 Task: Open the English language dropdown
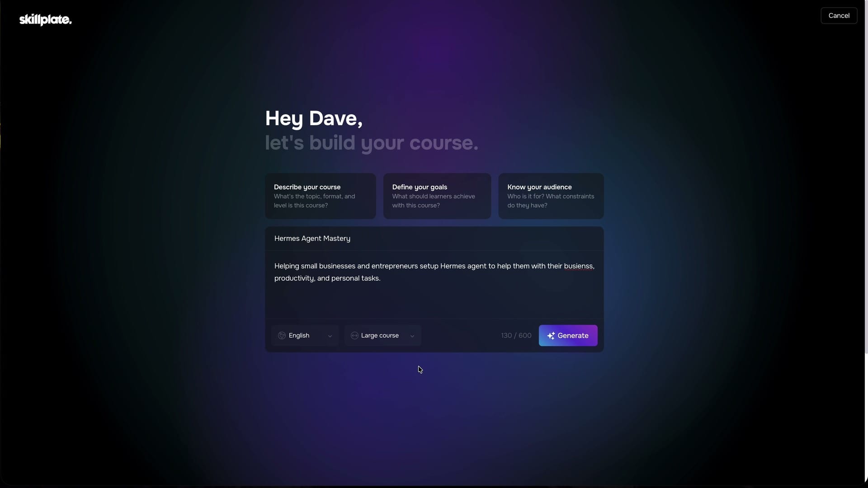(x=305, y=335)
